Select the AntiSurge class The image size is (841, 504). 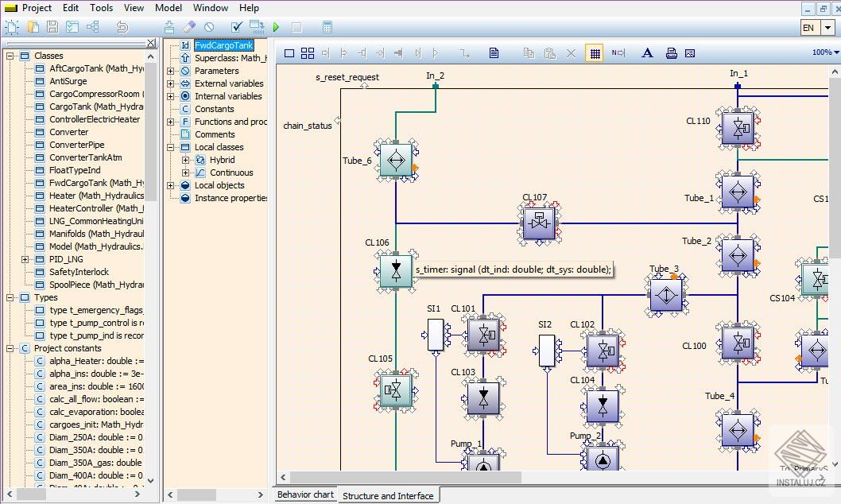click(x=68, y=81)
